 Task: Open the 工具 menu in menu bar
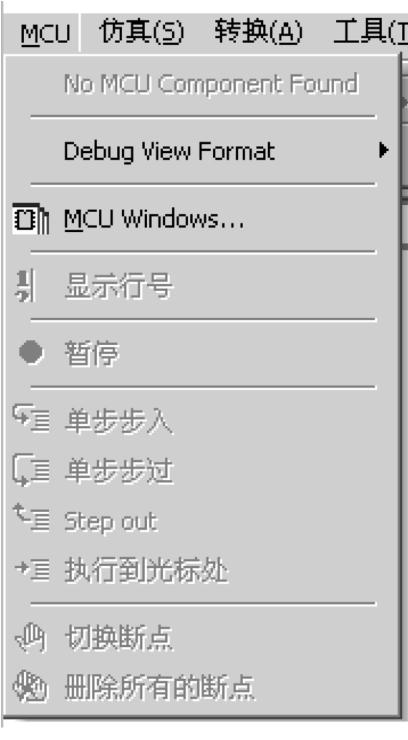[370, 32]
